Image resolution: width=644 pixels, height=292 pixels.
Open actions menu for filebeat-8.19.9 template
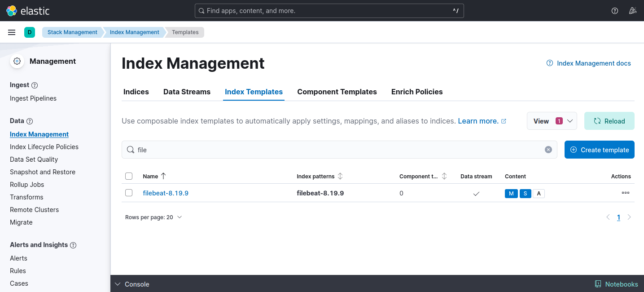pos(625,193)
